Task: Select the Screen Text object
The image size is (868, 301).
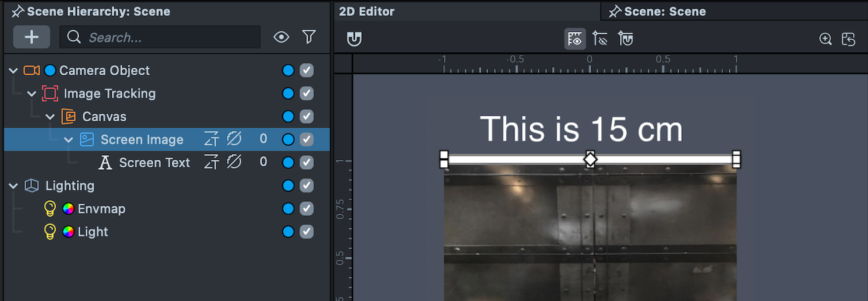Action: click(167, 163)
